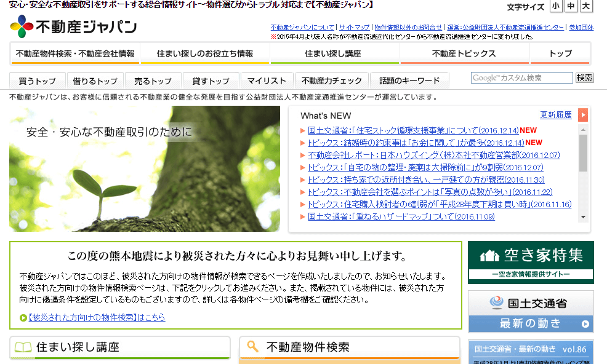
Task: Open 国土交通省 最新の動き banner
Action: coord(531,312)
